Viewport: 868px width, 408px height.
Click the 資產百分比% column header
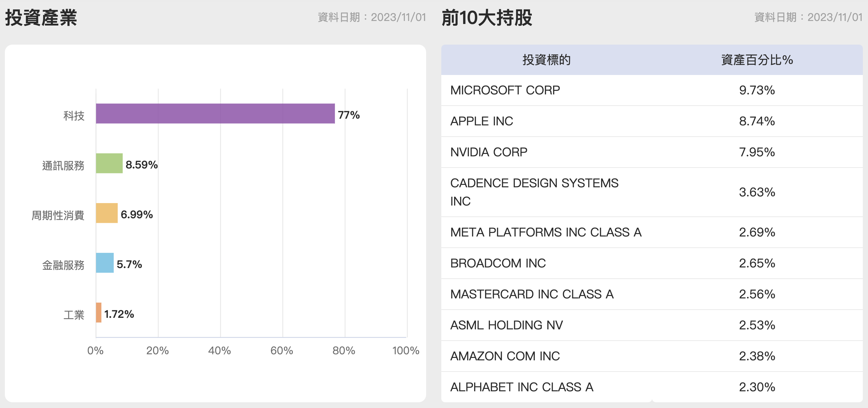tap(757, 60)
